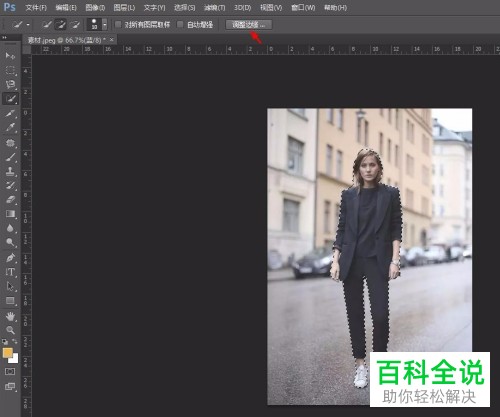Select the Spot Healing Brush tool
Viewport: 500px width, 417px height.
pyautogui.click(x=10, y=143)
